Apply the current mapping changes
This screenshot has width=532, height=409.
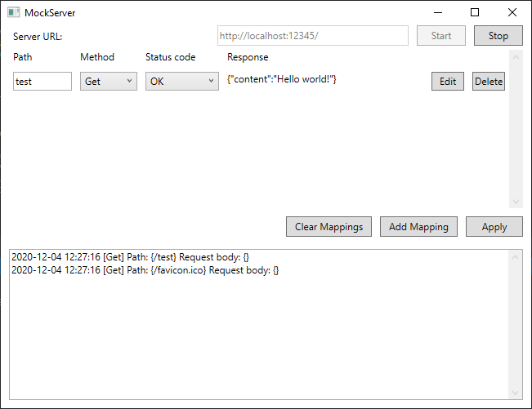pos(494,227)
